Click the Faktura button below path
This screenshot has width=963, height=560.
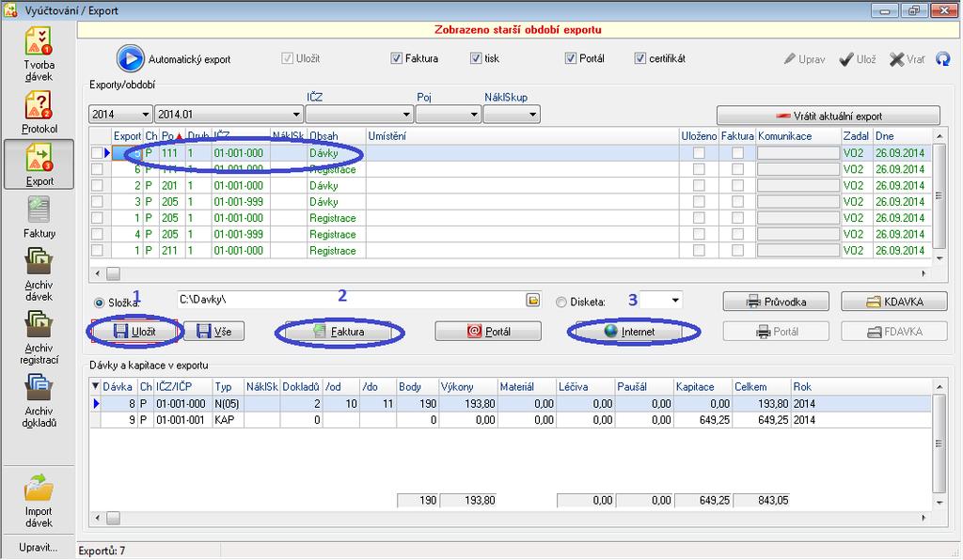(339, 332)
